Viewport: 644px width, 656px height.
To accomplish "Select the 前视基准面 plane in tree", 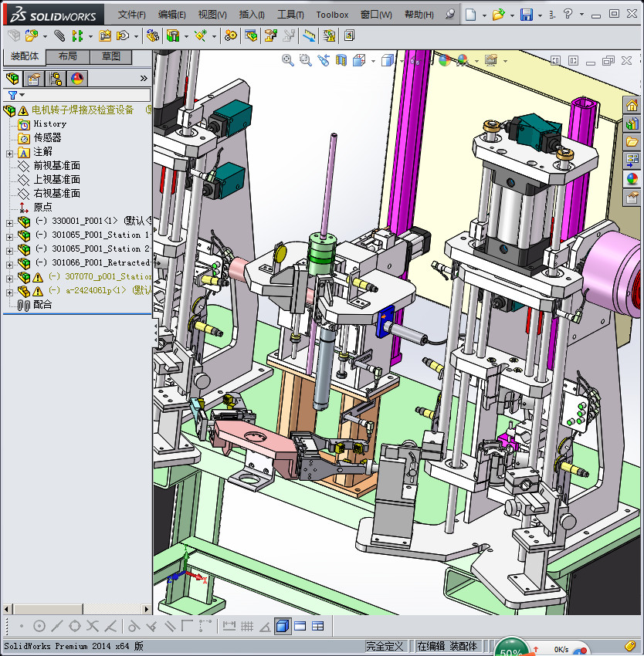I will tap(56, 166).
